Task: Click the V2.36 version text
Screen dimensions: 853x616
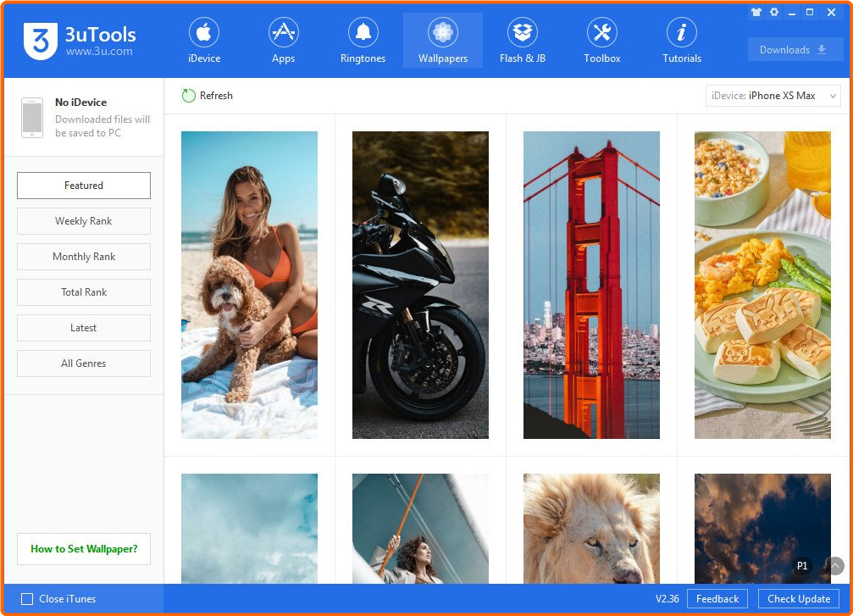Action: pos(667,599)
